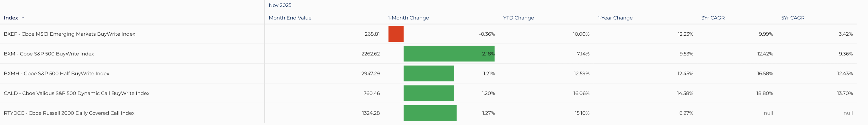Sort by Month End Value column header
This screenshot has height=125, width=868.
pos(290,18)
